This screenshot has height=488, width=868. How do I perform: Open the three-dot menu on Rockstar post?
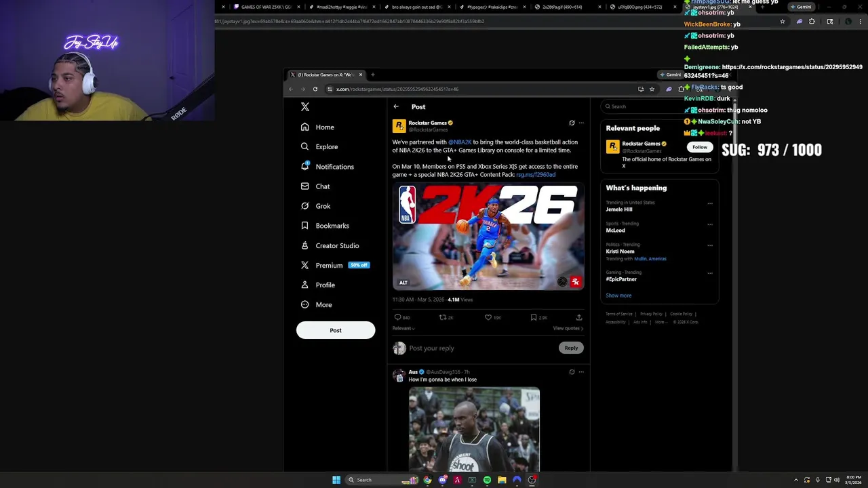click(581, 123)
